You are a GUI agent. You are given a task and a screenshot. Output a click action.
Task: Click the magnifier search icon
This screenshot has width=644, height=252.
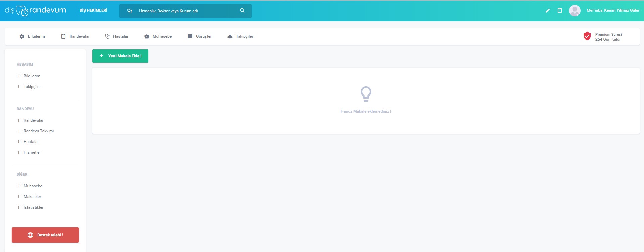pos(242,11)
